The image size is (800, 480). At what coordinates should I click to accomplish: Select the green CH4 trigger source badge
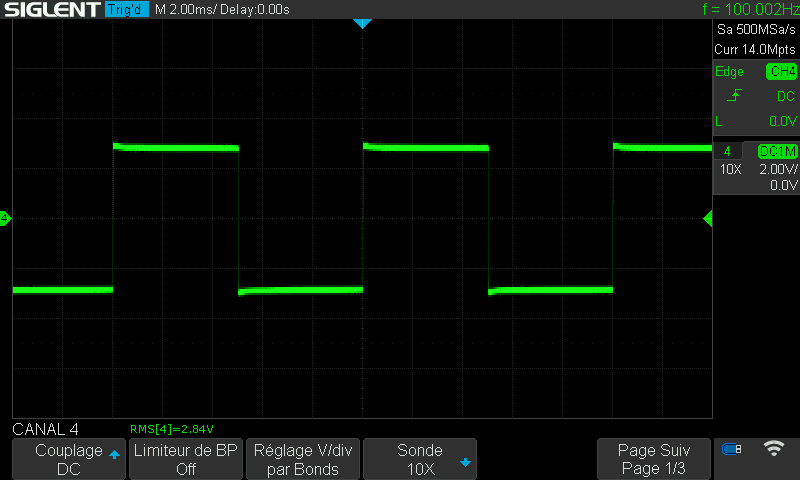coord(781,72)
